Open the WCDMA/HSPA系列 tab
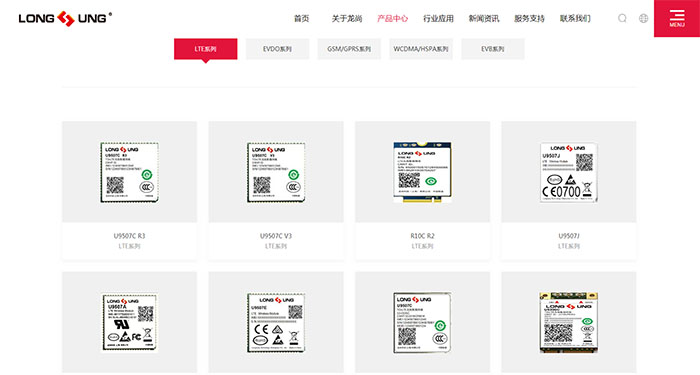The height and width of the screenshot is (375, 700). (421, 49)
